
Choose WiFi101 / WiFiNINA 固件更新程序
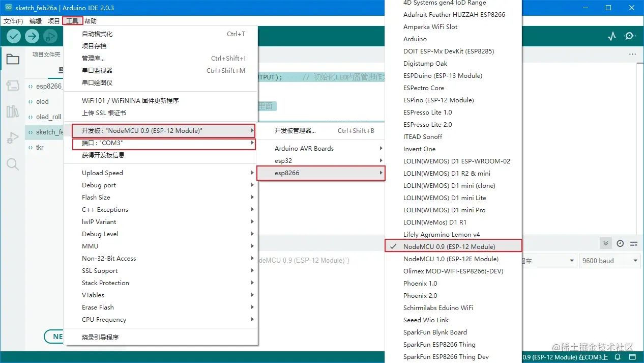[x=161, y=101]
